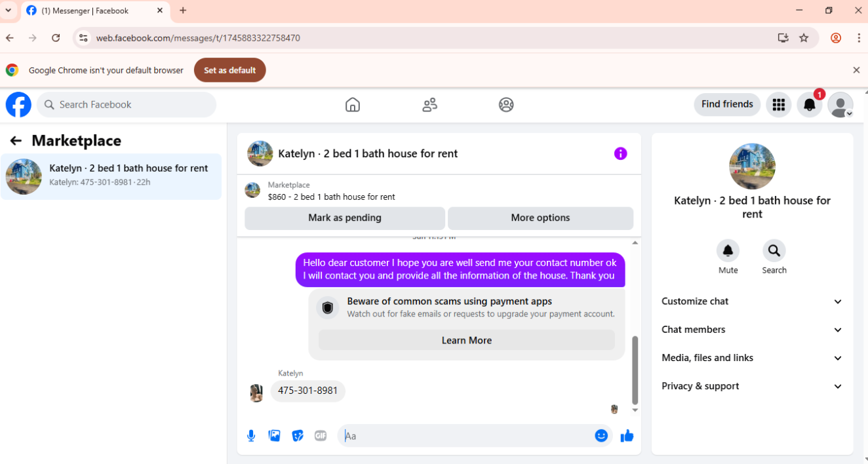Click the large house photo in info panel
Screen dimensions: 868x464
coord(752,166)
